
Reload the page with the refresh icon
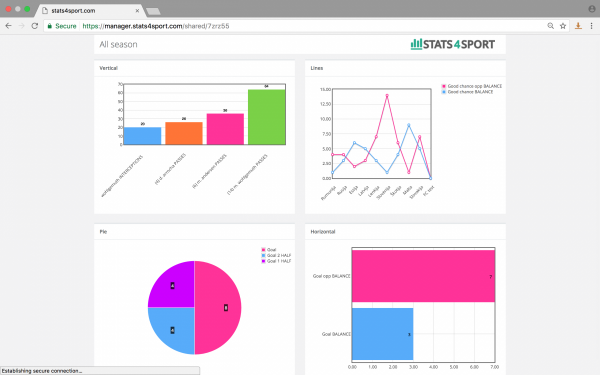click(34, 26)
